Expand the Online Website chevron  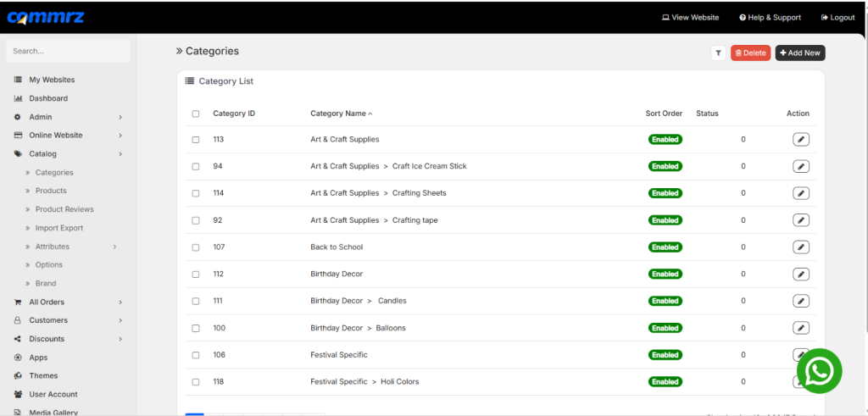coord(120,136)
